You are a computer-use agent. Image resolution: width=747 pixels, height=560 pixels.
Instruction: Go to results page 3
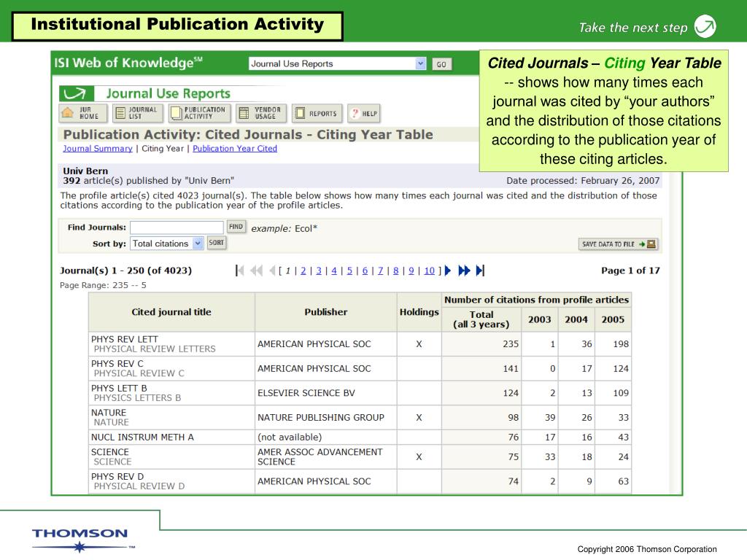tap(319, 271)
